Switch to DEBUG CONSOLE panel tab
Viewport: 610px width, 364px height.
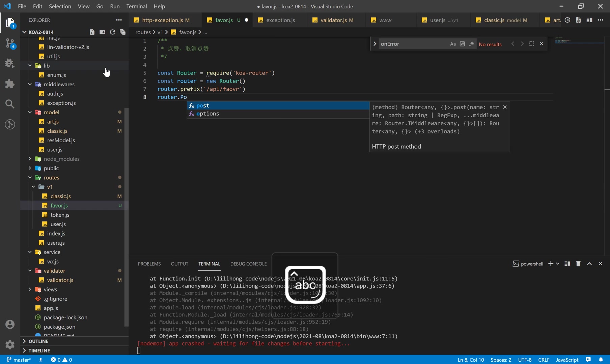click(248, 264)
